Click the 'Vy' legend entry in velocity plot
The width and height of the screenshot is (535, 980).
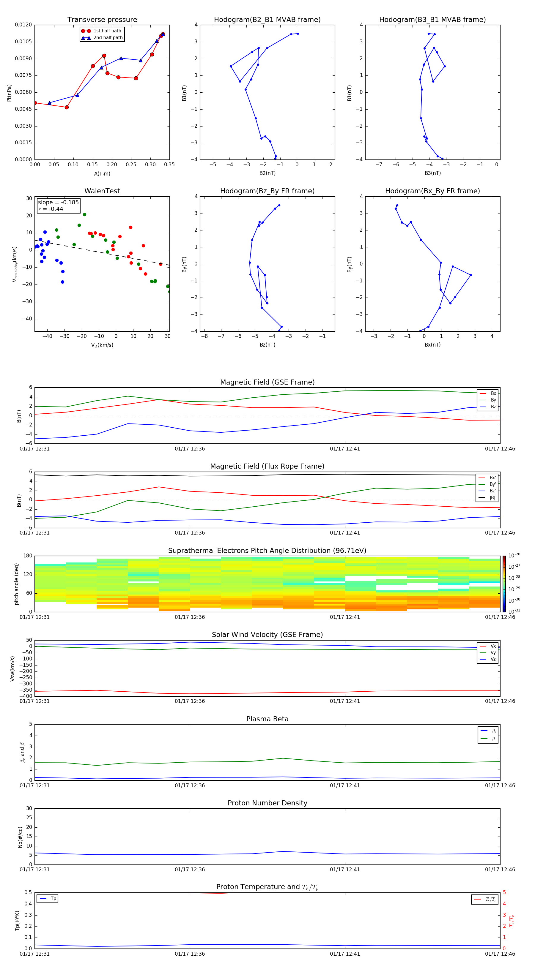coord(488,652)
